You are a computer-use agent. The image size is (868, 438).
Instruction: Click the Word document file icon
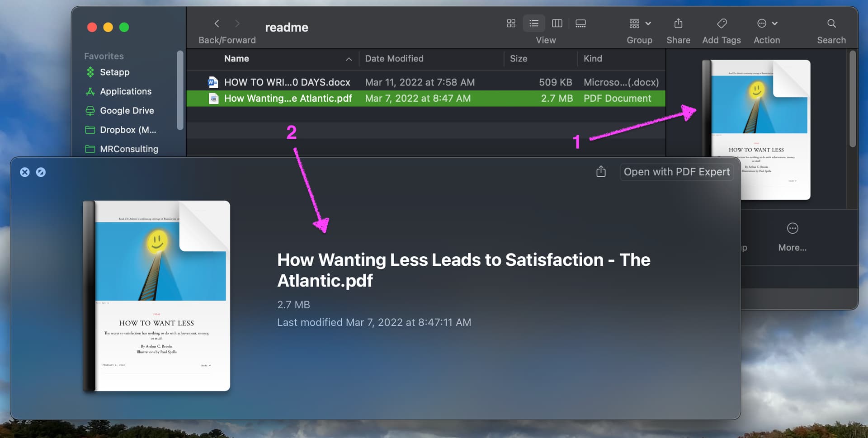213,82
